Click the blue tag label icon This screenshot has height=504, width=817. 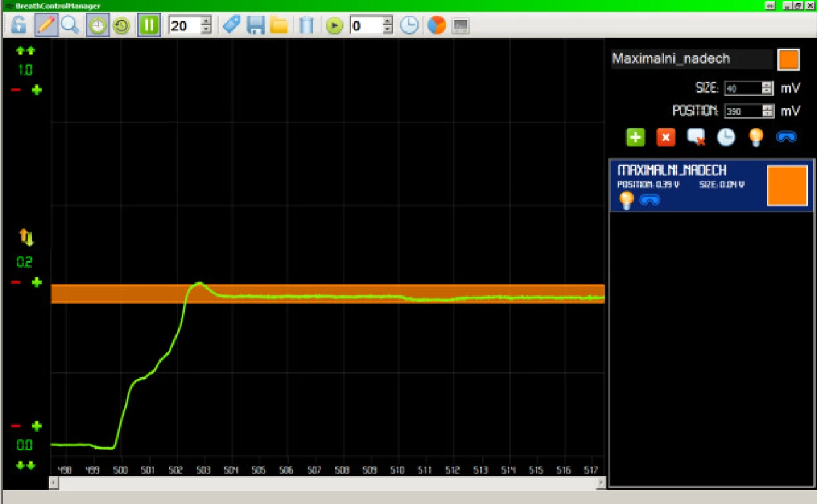pos(231,25)
